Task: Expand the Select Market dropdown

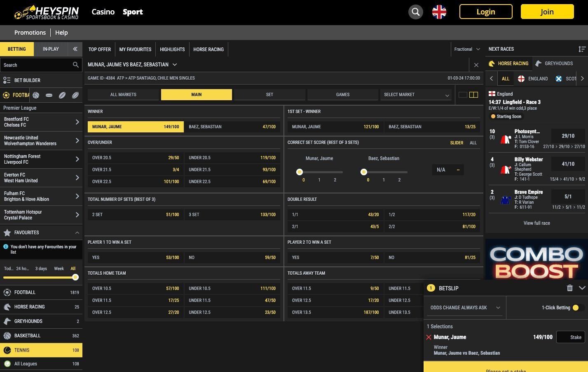Action: (x=415, y=95)
